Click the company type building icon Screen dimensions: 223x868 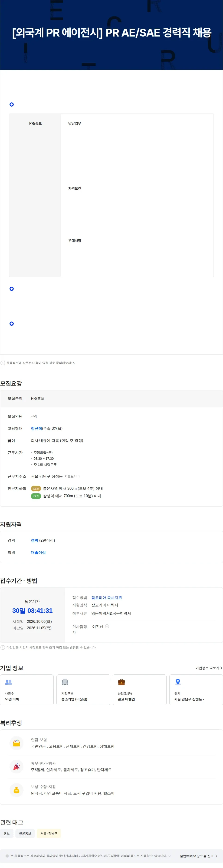[x=65, y=682]
